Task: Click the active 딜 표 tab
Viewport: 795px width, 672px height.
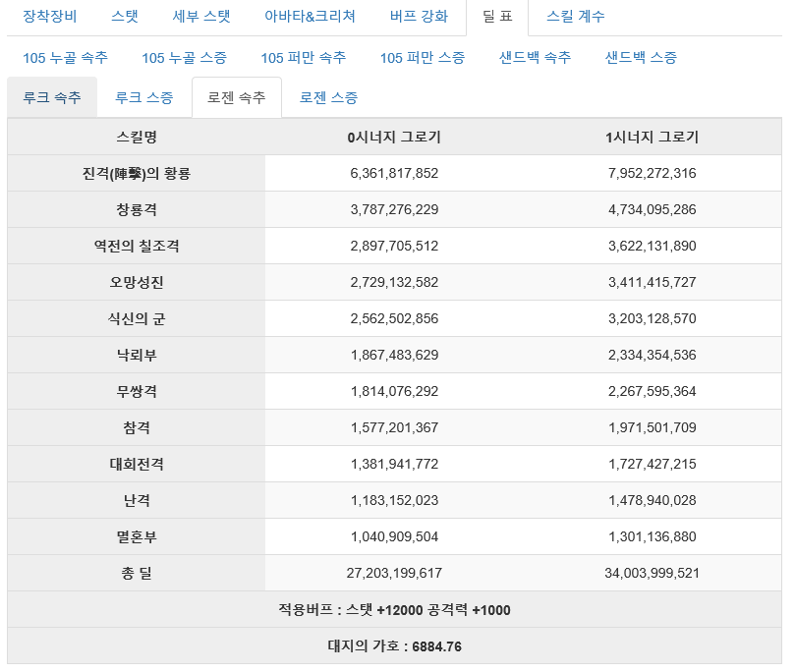Action: (497, 17)
